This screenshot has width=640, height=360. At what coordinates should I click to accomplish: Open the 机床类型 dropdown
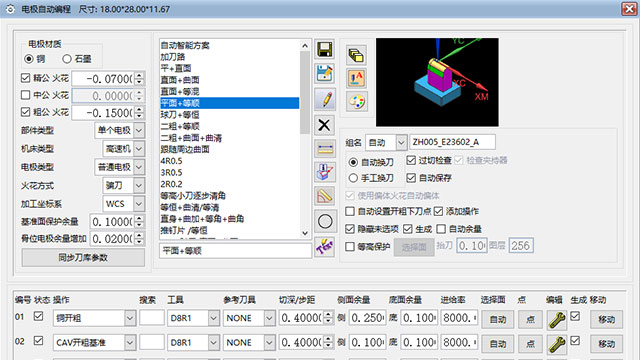pyautogui.click(x=139, y=149)
